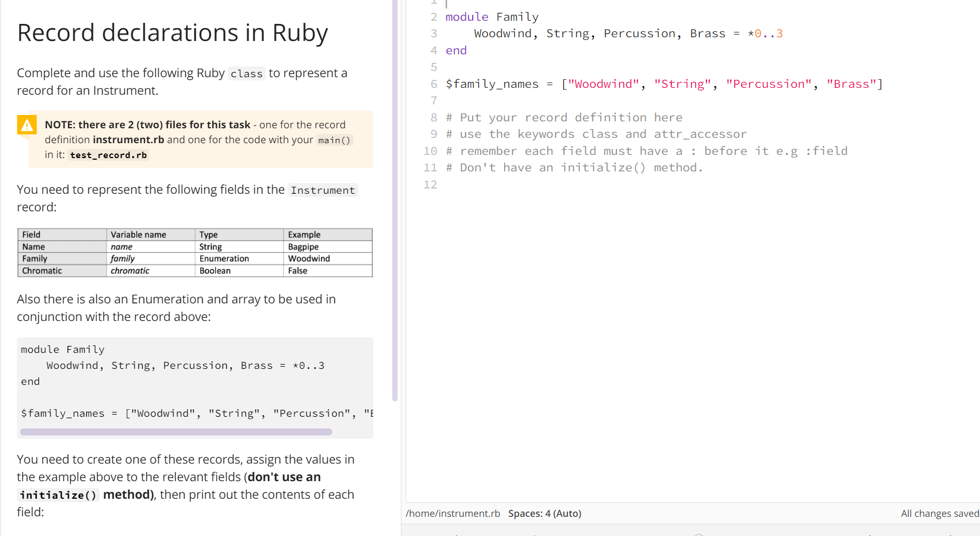Viewport: 980px width, 536px height.
Task: Click the 'Chromatic' row in the fields table
Action: point(42,270)
